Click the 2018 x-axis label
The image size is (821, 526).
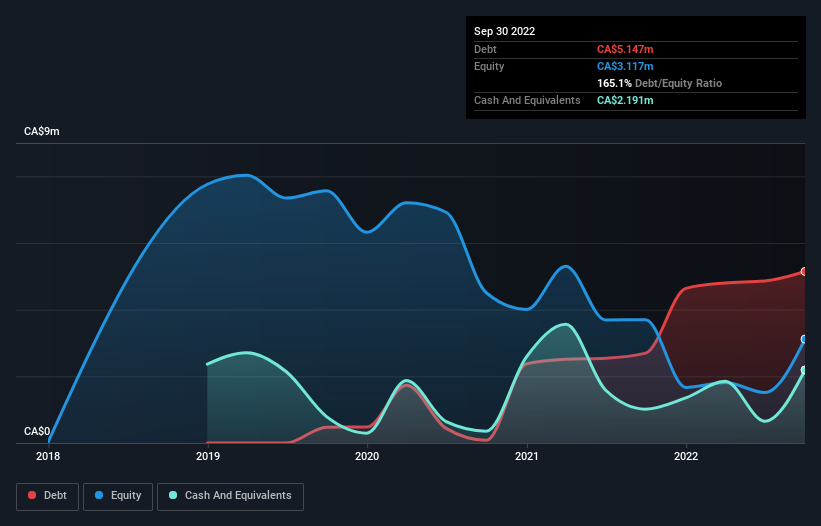tap(48, 456)
